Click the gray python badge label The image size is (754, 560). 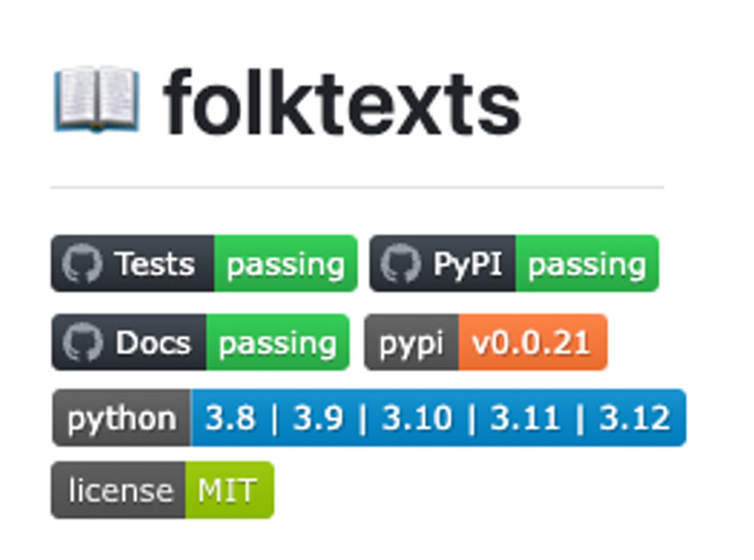pos(122,418)
